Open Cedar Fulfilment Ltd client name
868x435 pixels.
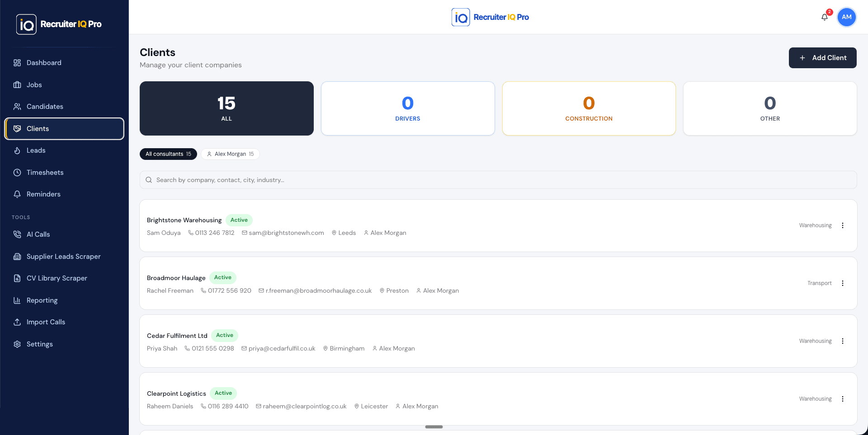[x=177, y=336]
